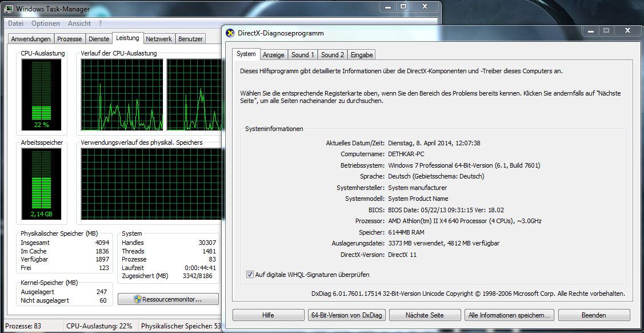The width and height of the screenshot is (644, 333).
Task: Click Alle Informationen speichern... button
Action: click(x=509, y=315)
